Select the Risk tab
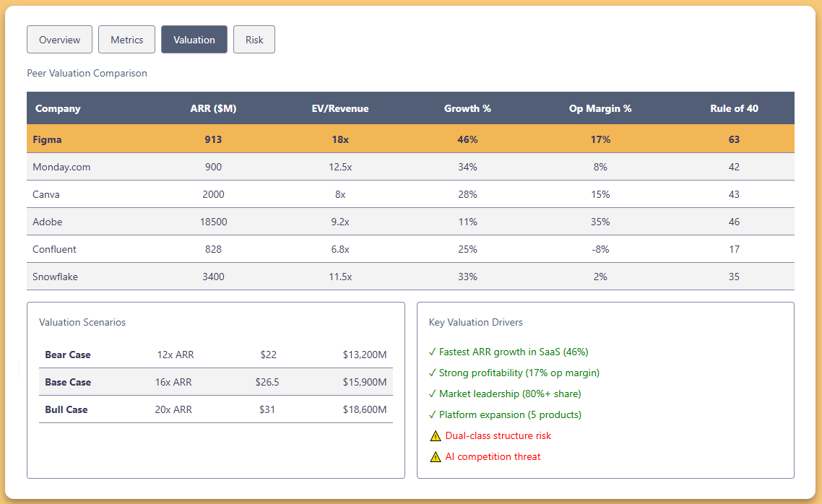Screen dimensions: 822x504 pos(254,39)
